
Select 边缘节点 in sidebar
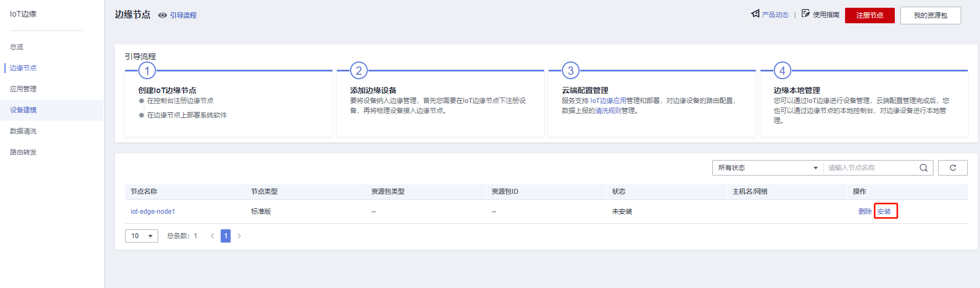pos(23,68)
